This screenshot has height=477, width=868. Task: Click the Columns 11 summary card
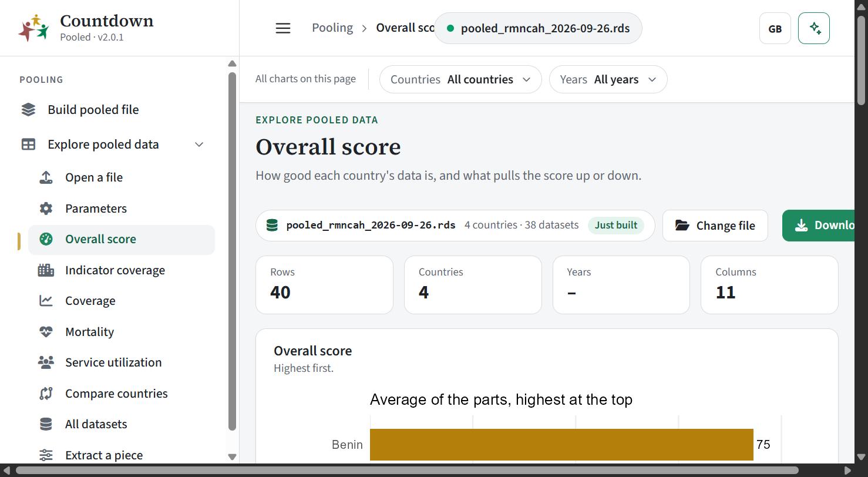point(769,285)
